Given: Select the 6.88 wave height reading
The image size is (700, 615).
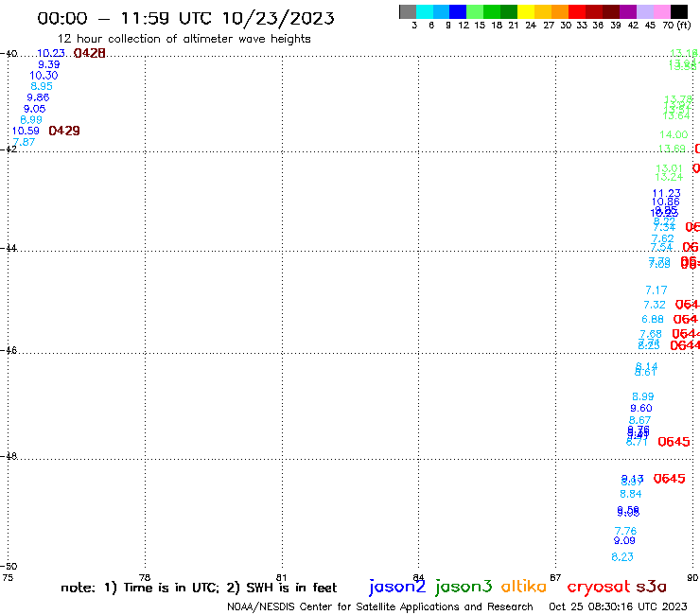Looking at the screenshot, I should click(653, 320).
